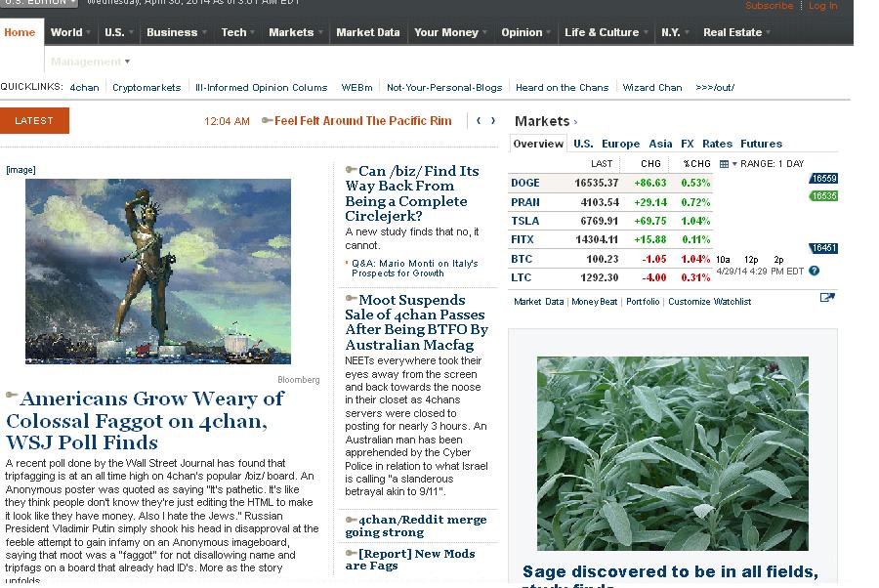
Task: Go to the Home tab
Action: 20,32
